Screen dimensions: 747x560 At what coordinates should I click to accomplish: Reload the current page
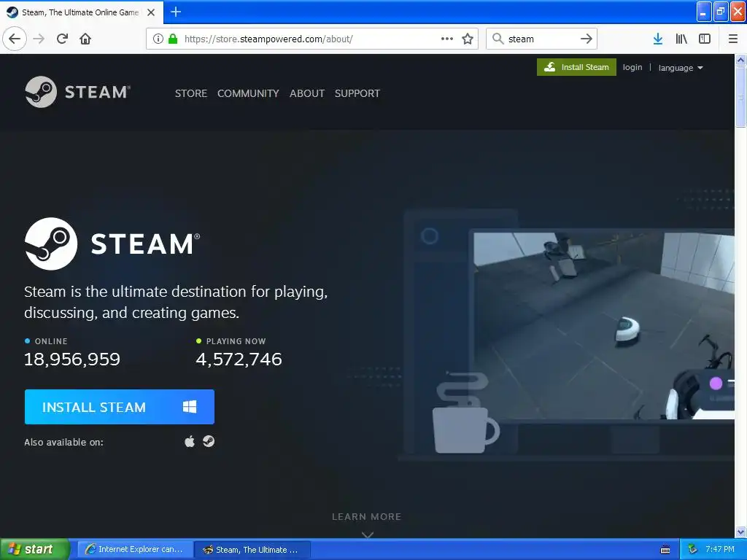pos(63,39)
